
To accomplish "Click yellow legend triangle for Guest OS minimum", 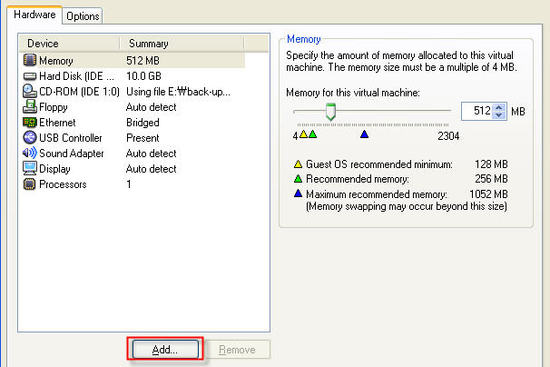I will [298, 164].
